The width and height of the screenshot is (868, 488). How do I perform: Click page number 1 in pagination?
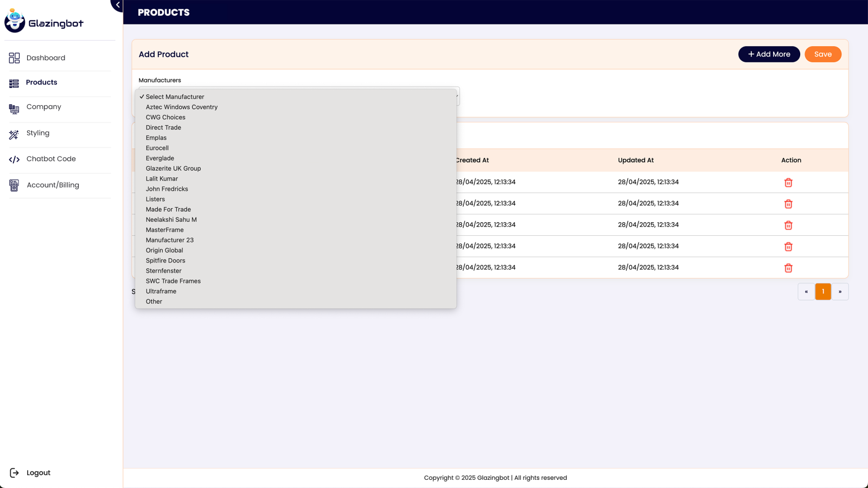click(822, 292)
